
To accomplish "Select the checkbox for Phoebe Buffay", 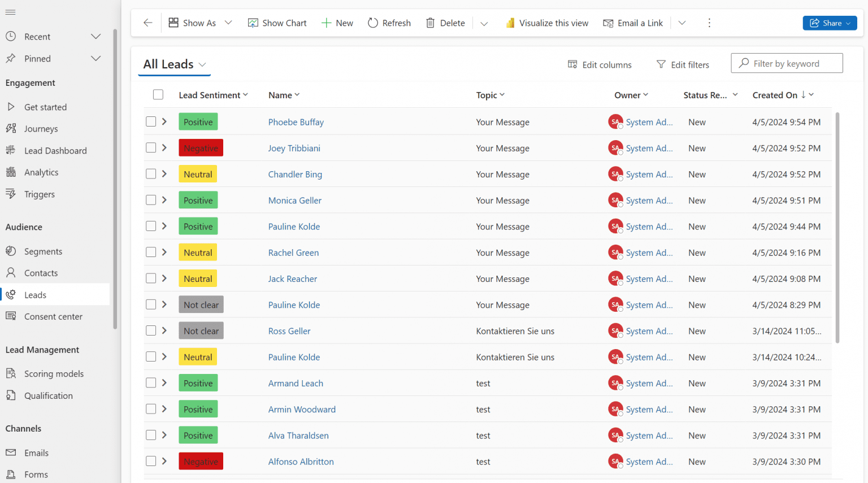I will coord(150,121).
